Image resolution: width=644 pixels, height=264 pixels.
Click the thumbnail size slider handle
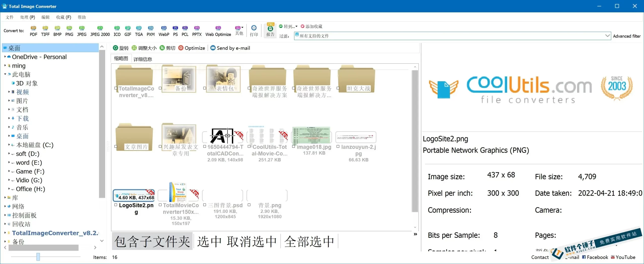(38, 257)
